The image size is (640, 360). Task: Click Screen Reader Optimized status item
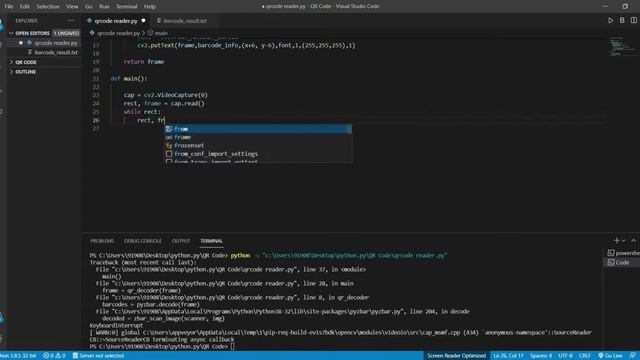click(x=456, y=356)
